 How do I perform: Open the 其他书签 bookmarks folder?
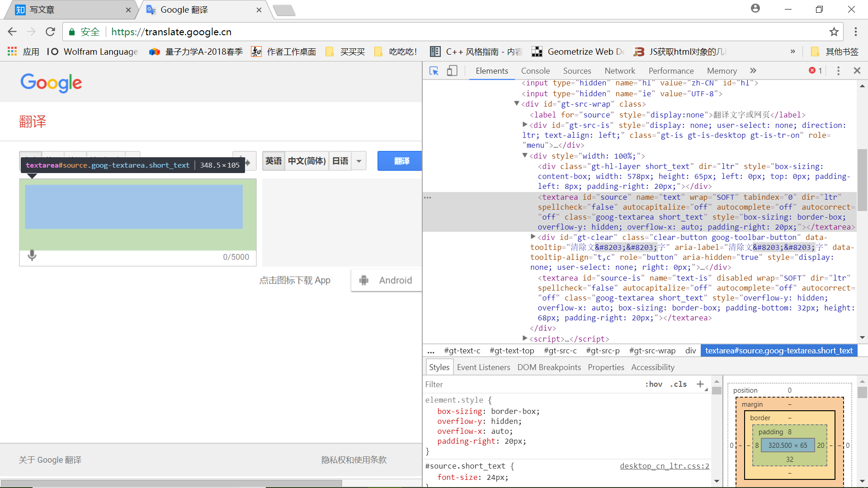click(x=835, y=52)
